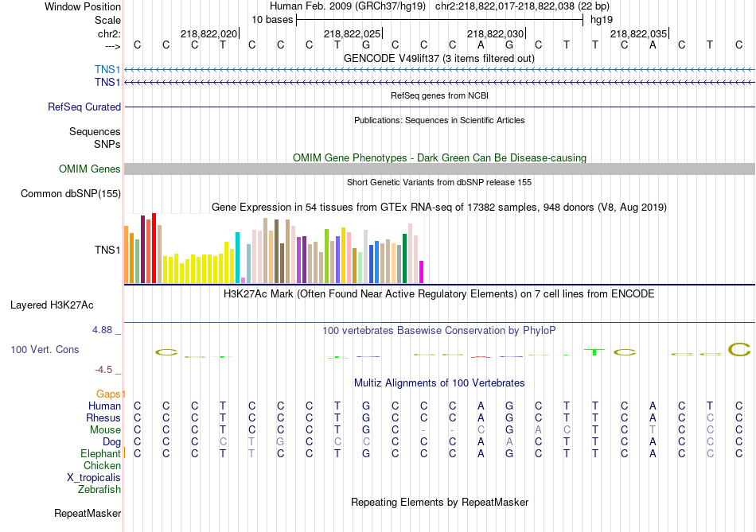
Task: Click the gray OMIM Genes track bar
Action: pos(439,169)
